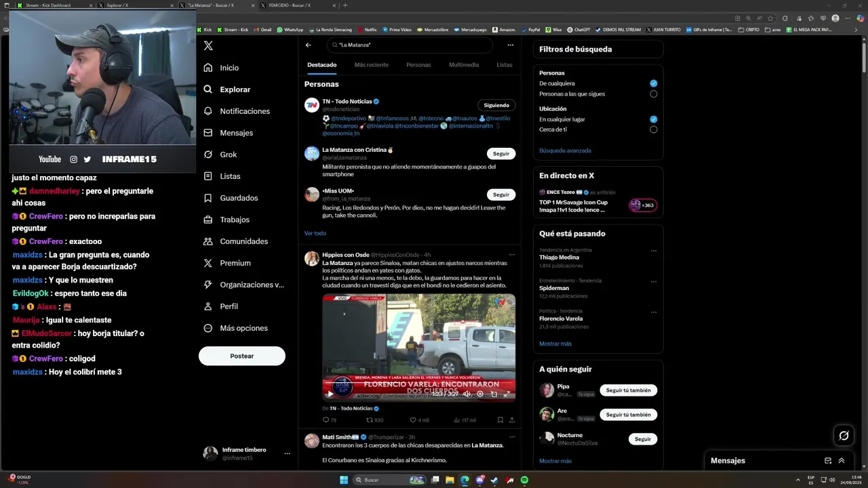Open options dots on Hippies con Osde post
The height and width of the screenshot is (488, 868).
(x=512, y=255)
